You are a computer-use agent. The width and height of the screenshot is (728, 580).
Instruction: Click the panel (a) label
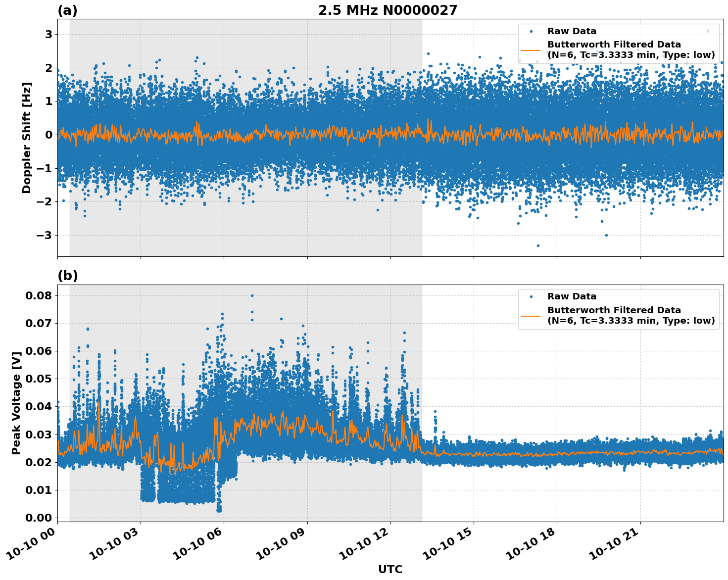click(x=67, y=10)
